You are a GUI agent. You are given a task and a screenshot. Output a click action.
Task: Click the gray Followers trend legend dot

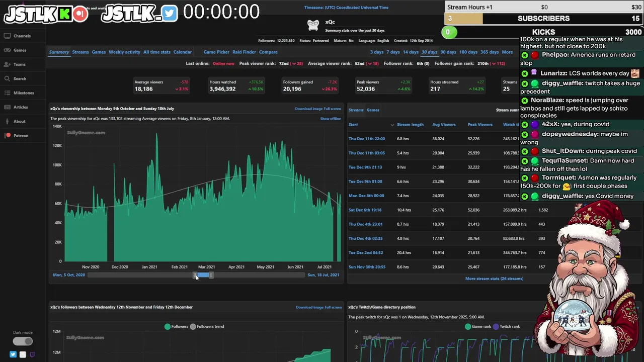point(193,326)
